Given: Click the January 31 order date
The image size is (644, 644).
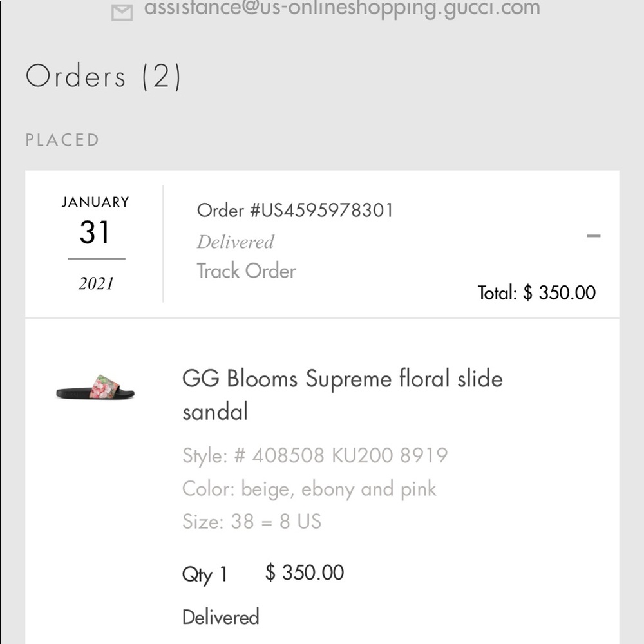Looking at the screenshot, I should tap(95, 232).
